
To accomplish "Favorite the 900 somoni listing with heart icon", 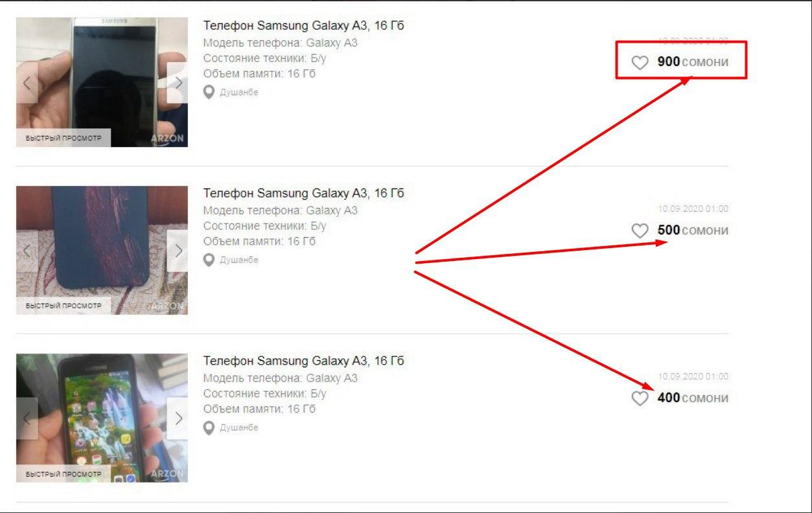I will click(x=640, y=63).
